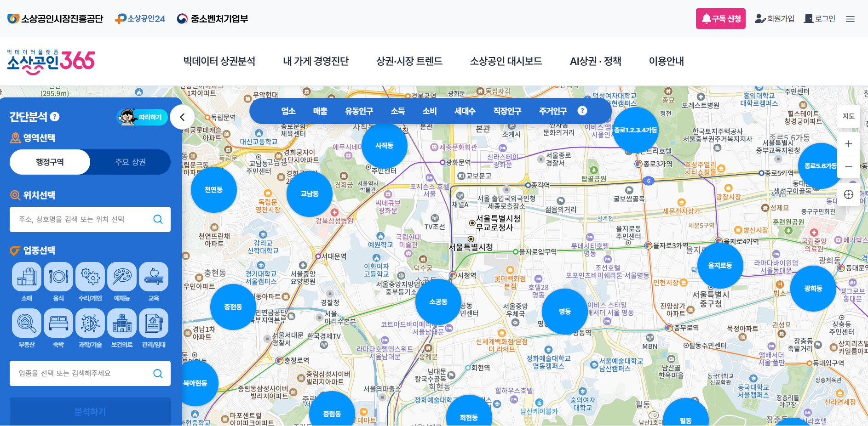Collapse the side panel with arrow

(x=182, y=117)
